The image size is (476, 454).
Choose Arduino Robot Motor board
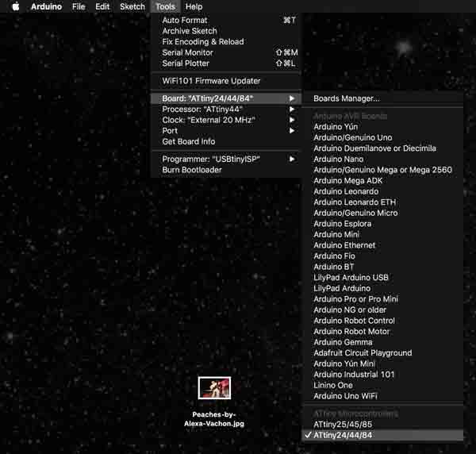[x=383, y=331]
